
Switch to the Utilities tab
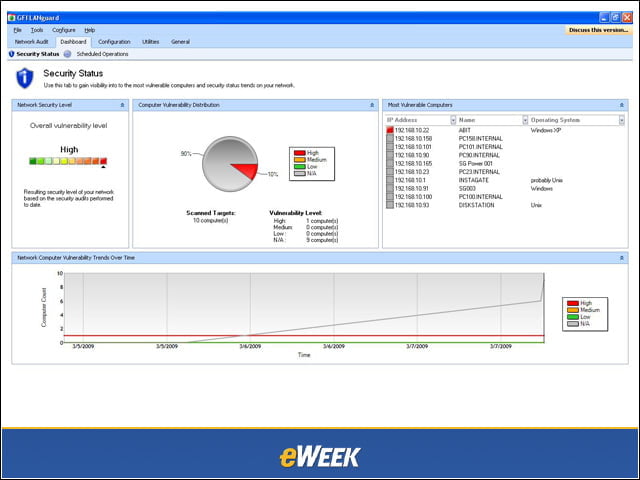tap(151, 42)
